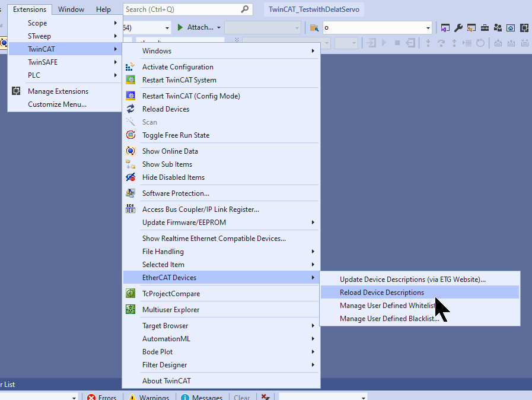
Task: Click the green Attach play arrow
Action: point(180,27)
